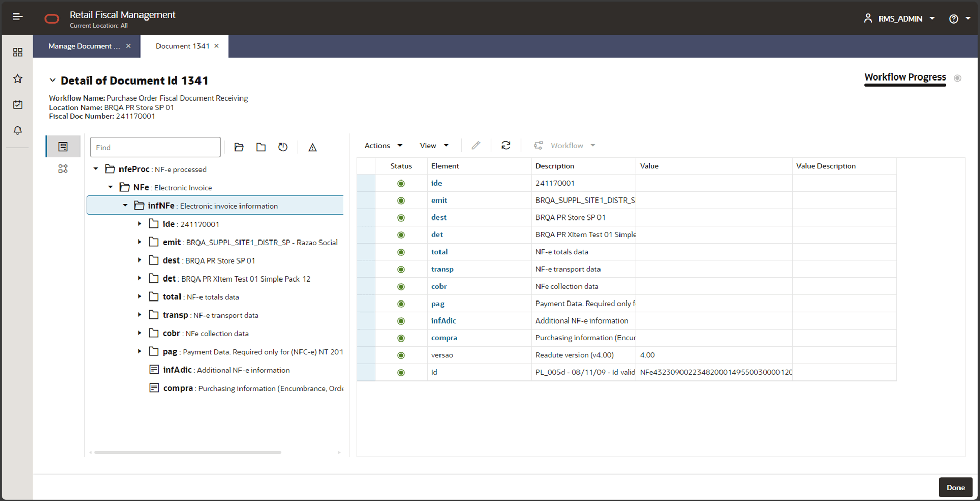Click the status indicator in ide row
The height and width of the screenshot is (501, 980).
pyautogui.click(x=401, y=184)
